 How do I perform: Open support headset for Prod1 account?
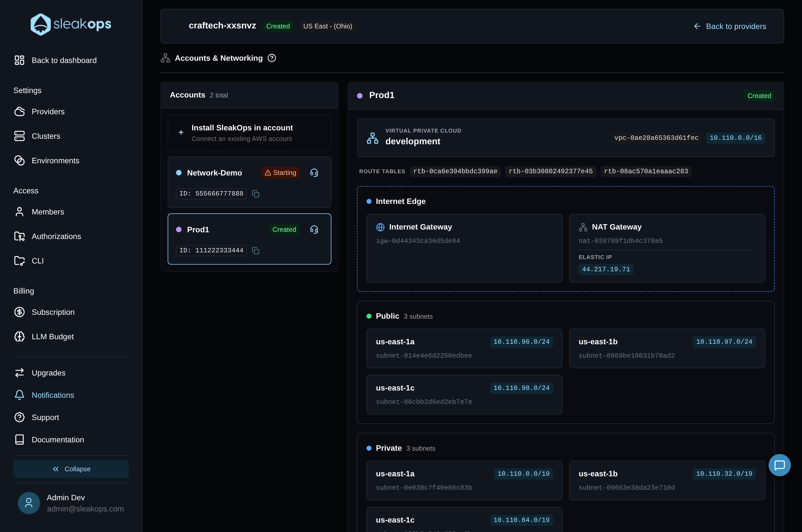tap(314, 230)
